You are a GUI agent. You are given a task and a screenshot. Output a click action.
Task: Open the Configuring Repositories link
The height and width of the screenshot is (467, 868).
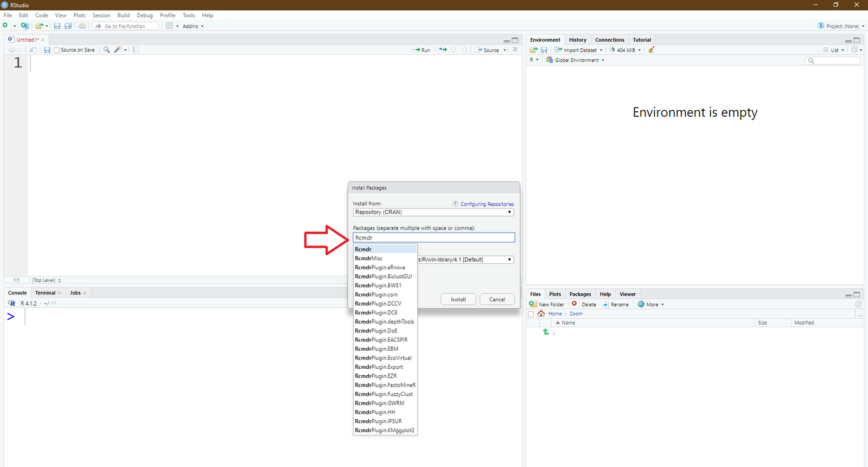pyautogui.click(x=487, y=204)
